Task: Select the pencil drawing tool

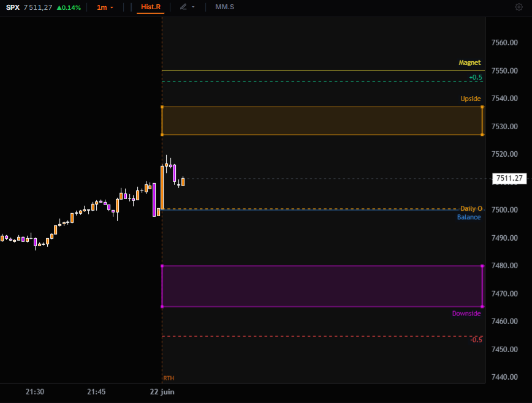Action: [183, 7]
